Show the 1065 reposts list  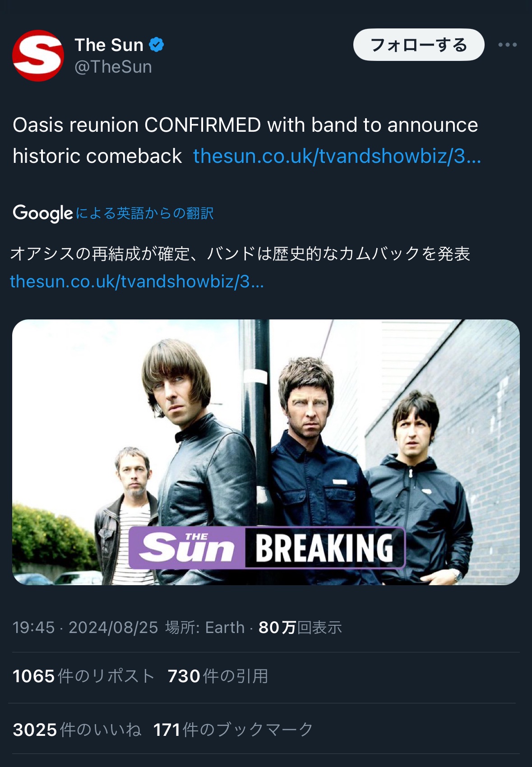(83, 676)
